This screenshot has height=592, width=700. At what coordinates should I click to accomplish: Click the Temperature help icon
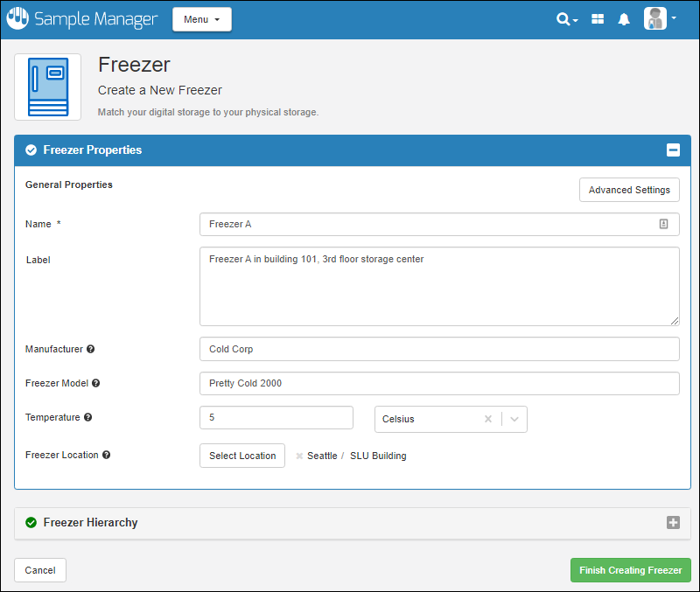tap(88, 417)
